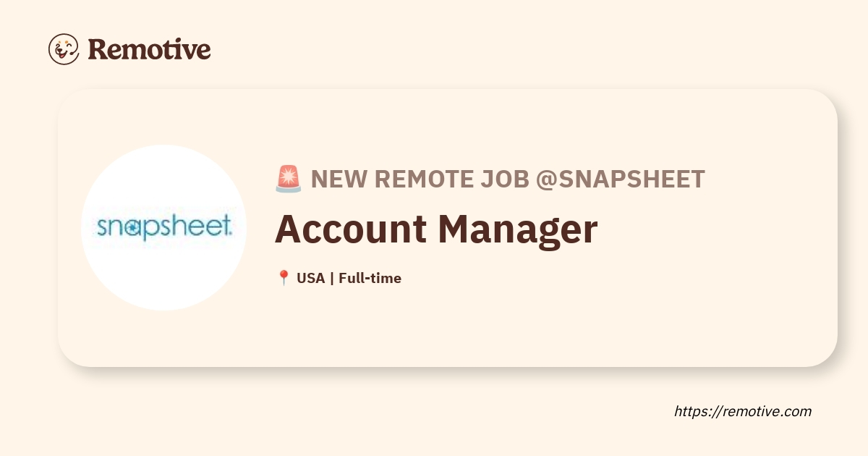Select the USA location label
Viewport: 868px width, 456px height.
coord(311,278)
